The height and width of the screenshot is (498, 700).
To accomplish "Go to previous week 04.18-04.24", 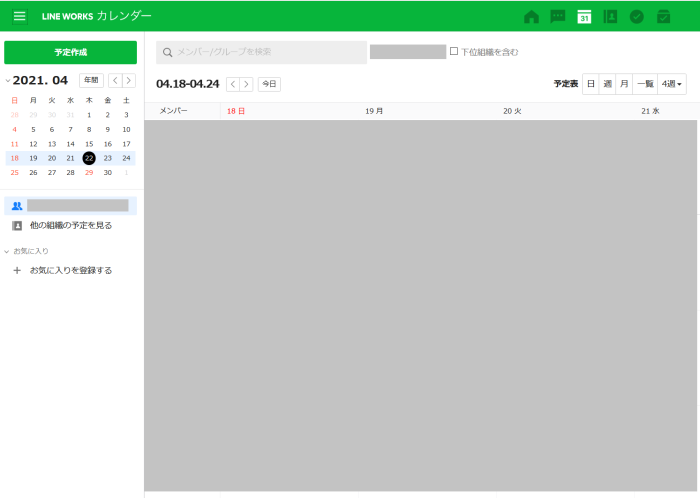I will (233, 84).
